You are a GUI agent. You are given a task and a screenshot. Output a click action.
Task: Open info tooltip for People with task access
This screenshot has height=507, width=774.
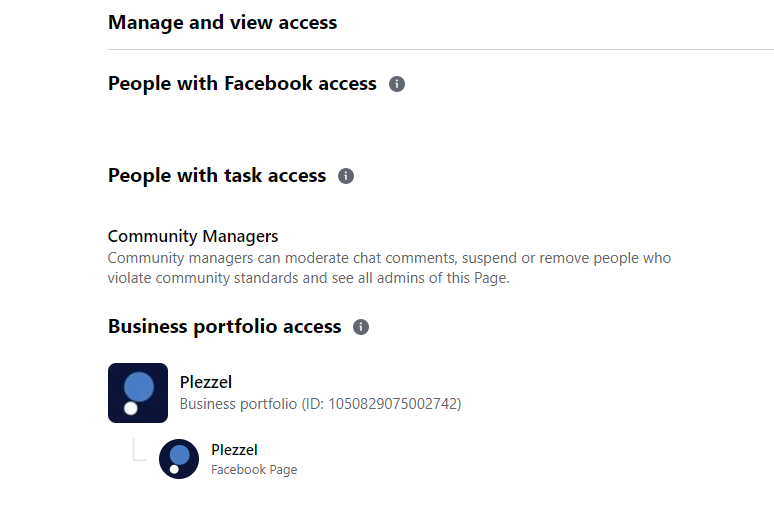[x=346, y=176]
